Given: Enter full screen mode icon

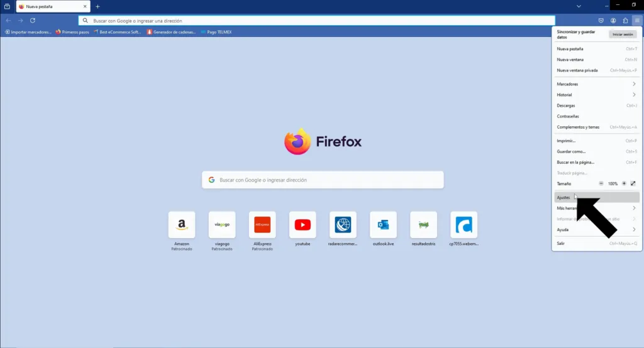Looking at the screenshot, I should click(x=633, y=183).
